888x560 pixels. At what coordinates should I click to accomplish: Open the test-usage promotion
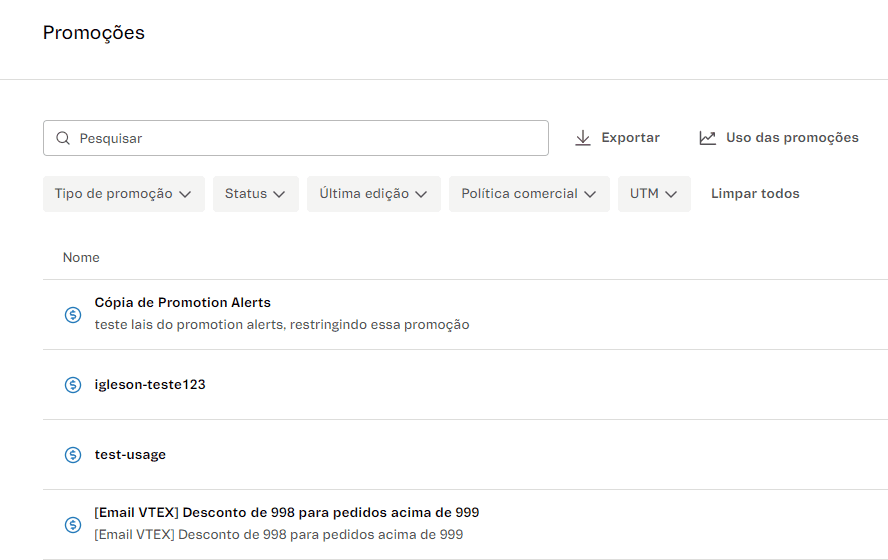(x=130, y=455)
